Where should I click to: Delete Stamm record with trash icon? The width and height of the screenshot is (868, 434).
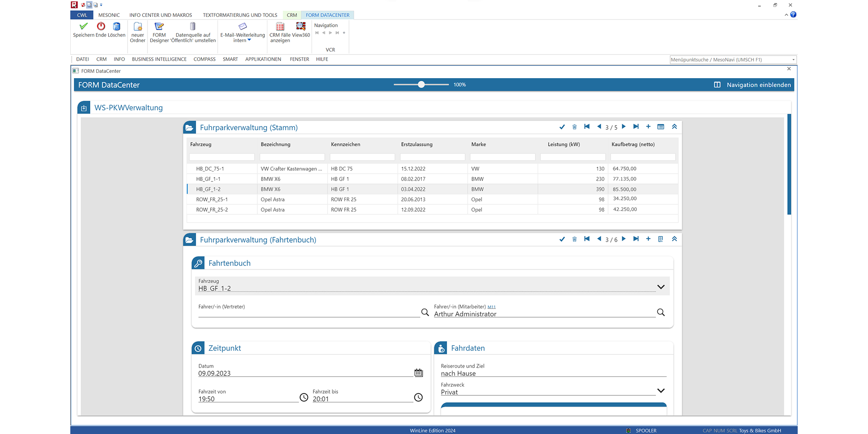tap(574, 127)
